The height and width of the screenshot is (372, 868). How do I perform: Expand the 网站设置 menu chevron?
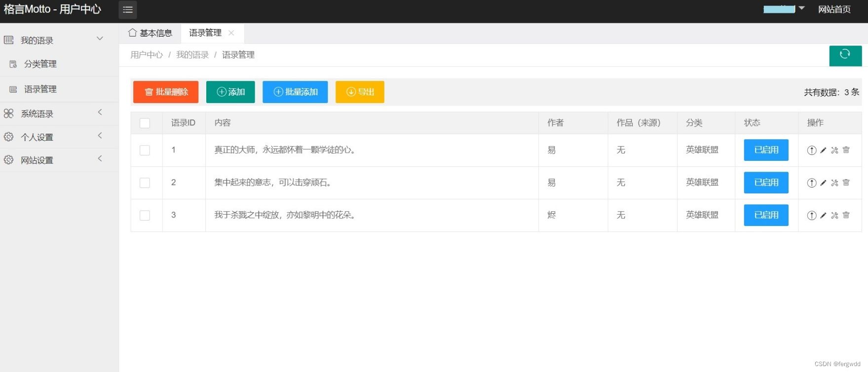pos(100,158)
